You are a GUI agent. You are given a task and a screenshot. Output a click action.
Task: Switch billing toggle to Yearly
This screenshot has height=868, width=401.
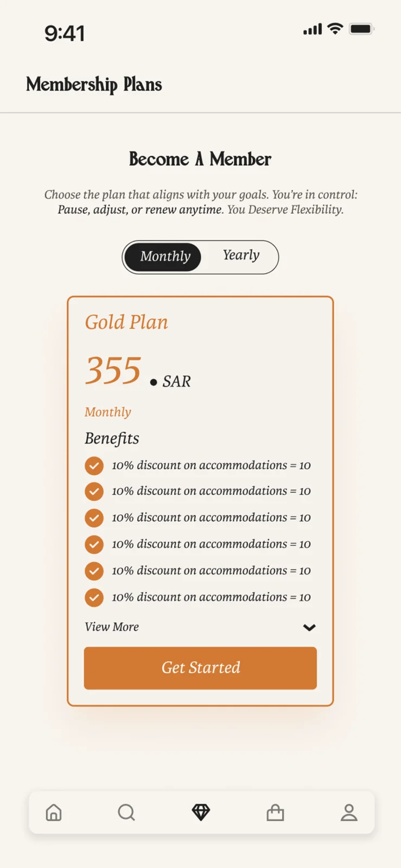pyautogui.click(x=241, y=256)
